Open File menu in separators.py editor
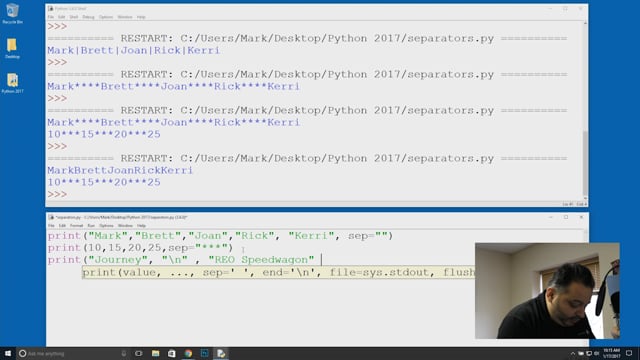Viewport: 640px width, 360px height. coord(51,226)
